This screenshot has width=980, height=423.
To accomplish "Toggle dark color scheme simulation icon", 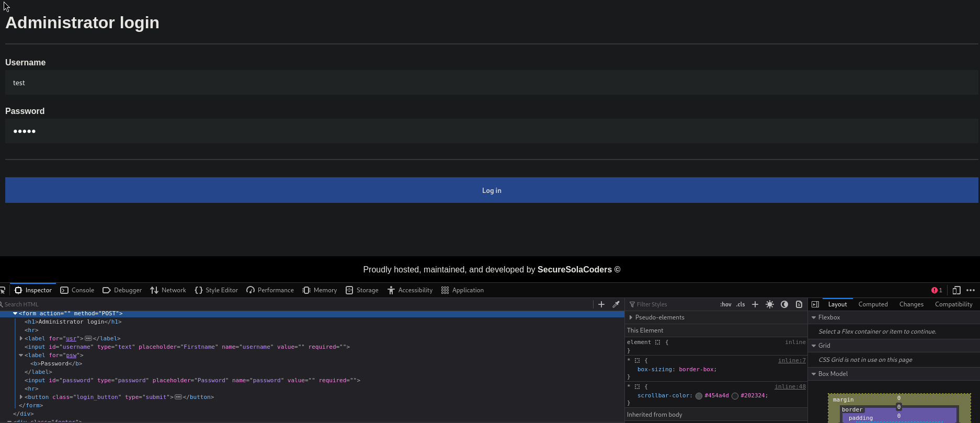I will pos(784,304).
